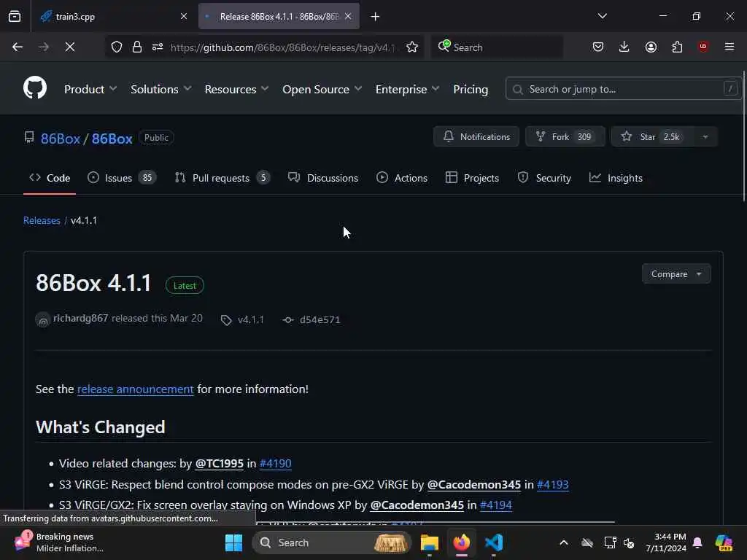747x560 pixels.
Task: Show hidden system tray icons
Action: click(564, 542)
